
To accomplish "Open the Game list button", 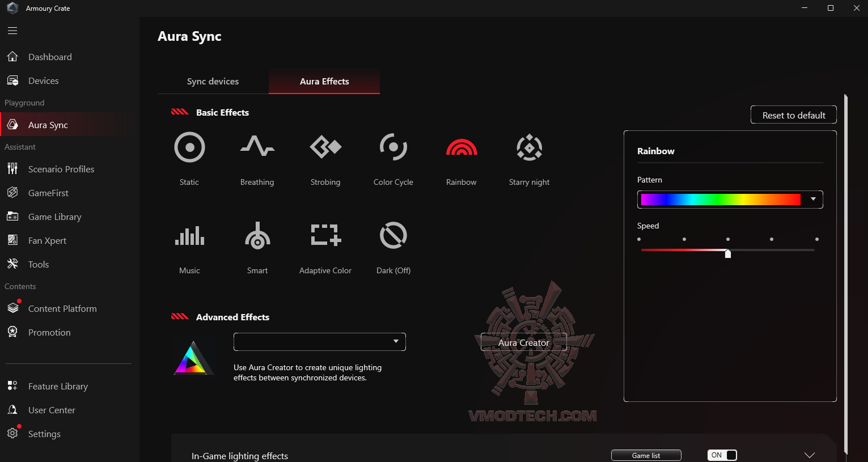I will click(646, 455).
